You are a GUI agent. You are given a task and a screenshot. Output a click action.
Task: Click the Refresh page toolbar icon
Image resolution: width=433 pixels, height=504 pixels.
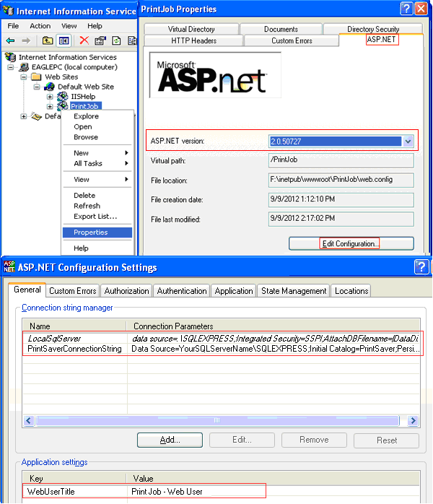click(116, 40)
